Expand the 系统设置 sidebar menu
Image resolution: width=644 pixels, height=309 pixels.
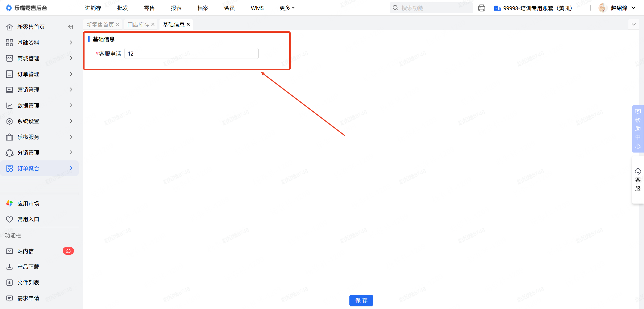[40, 121]
